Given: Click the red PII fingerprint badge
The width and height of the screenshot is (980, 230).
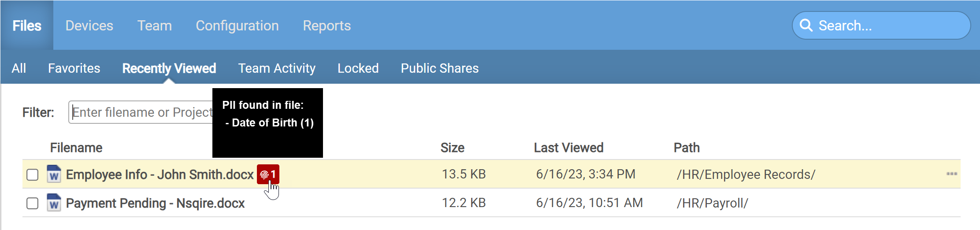Looking at the screenshot, I should (x=268, y=174).
